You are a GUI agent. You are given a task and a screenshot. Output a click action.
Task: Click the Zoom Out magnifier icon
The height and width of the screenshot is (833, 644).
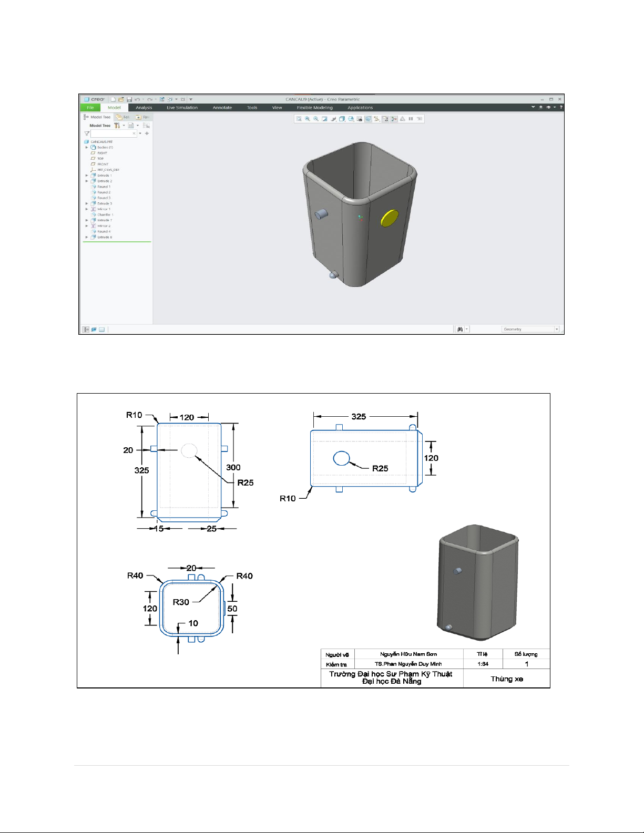(316, 119)
